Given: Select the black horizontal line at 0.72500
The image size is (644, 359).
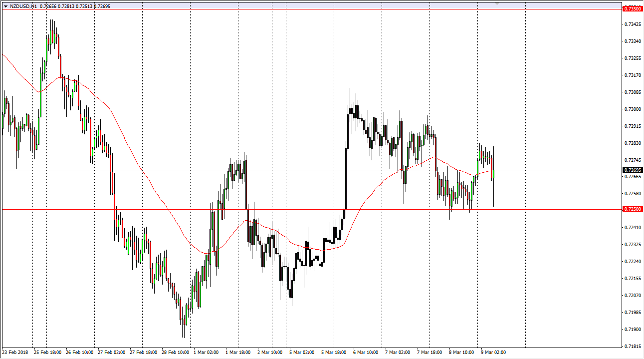Looking at the screenshot, I should point(299,209).
